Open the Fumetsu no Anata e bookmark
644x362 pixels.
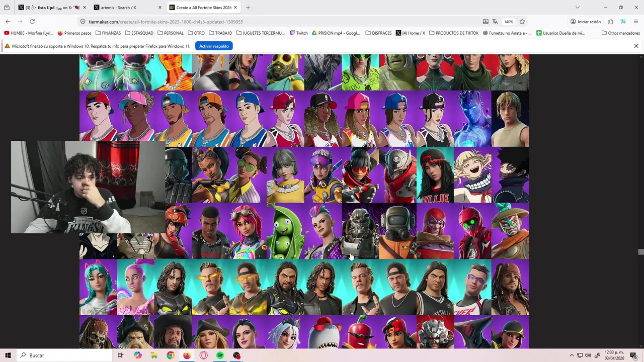click(507, 33)
